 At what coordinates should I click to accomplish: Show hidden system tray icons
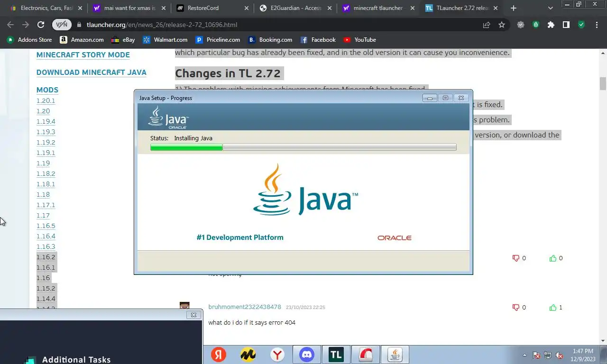pyautogui.click(x=524, y=355)
